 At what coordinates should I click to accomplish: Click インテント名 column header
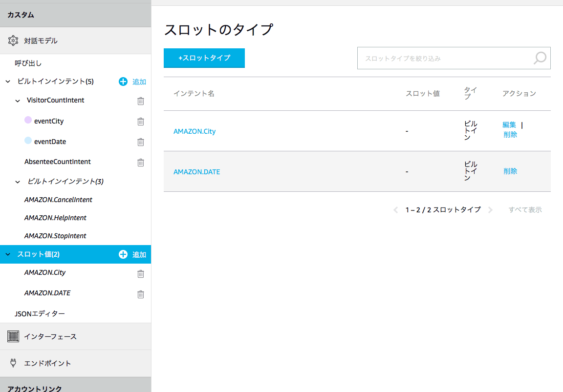[x=194, y=94]
